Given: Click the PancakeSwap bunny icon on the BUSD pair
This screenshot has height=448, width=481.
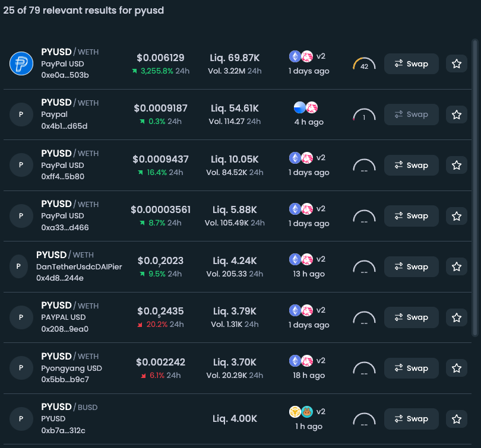Looking at the screenshot, I should pos(306,411).
